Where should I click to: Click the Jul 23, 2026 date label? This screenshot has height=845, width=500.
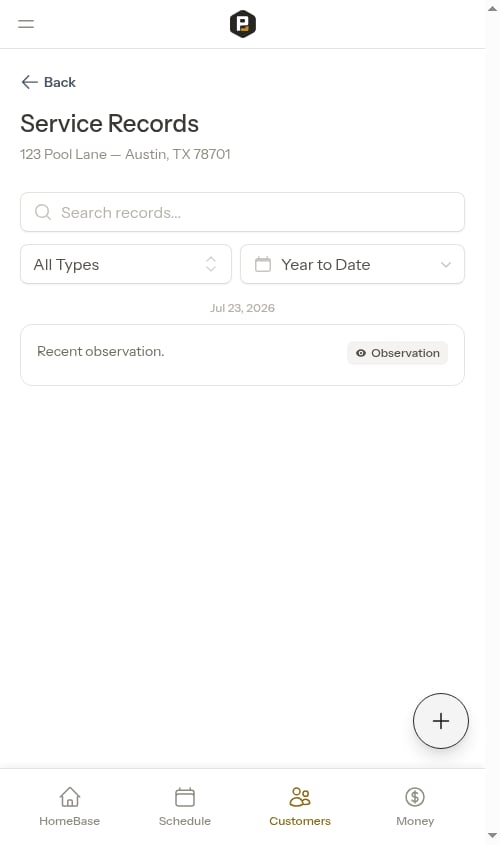tap(242, 308)
